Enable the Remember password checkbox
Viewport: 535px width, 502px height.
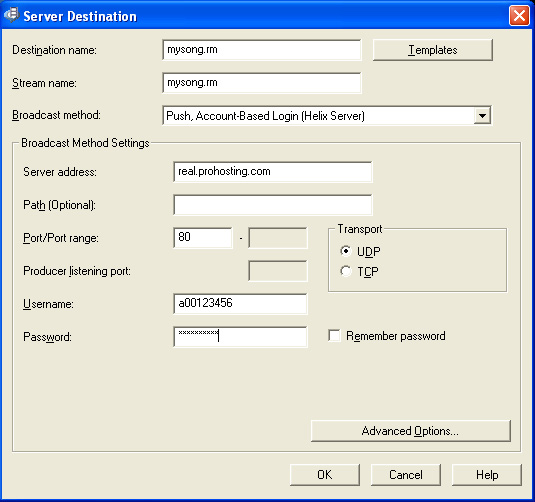coord(334,335)
